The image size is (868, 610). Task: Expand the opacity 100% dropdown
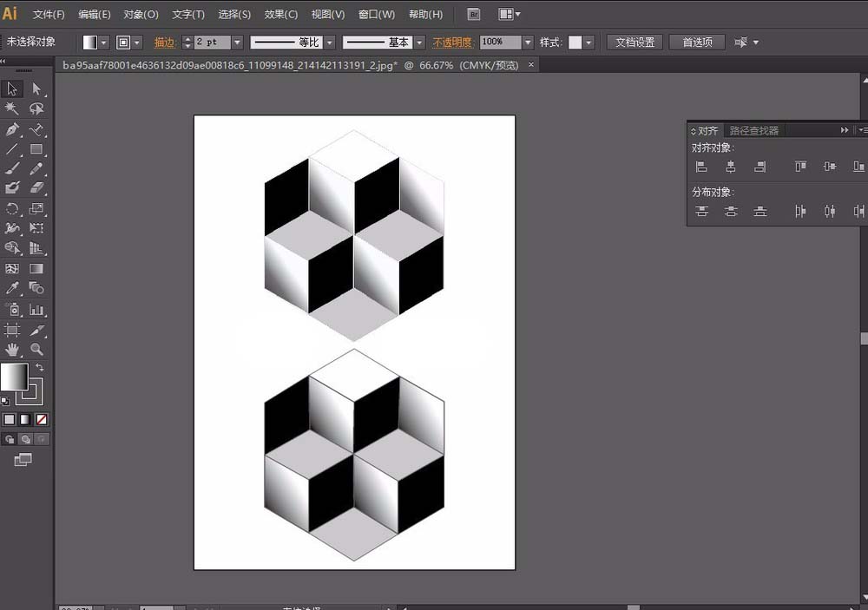(x=528, y=42)
